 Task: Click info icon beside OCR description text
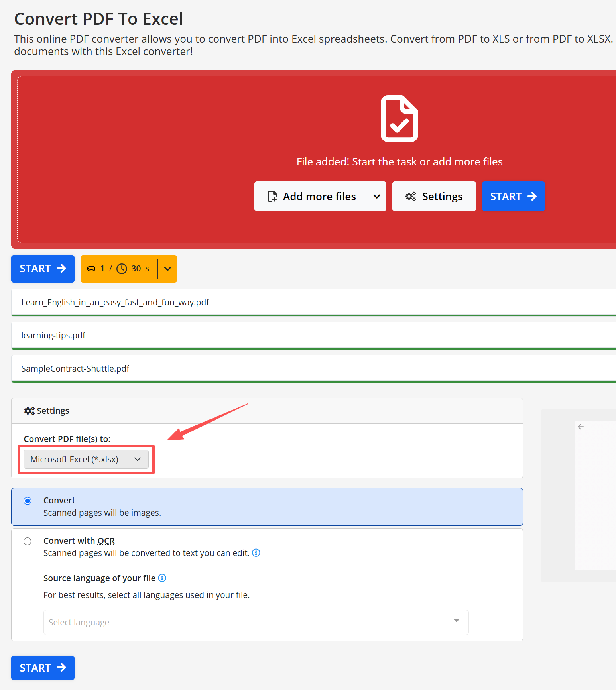point(256,553)
